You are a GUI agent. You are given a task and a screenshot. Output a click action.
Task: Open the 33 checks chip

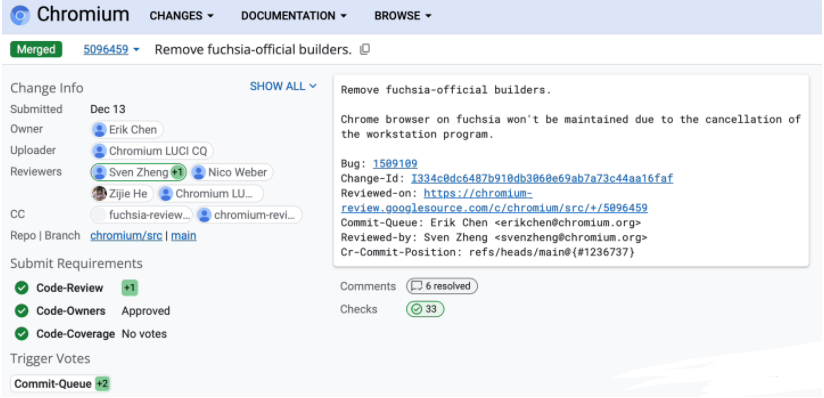click(x=425, y=309)
